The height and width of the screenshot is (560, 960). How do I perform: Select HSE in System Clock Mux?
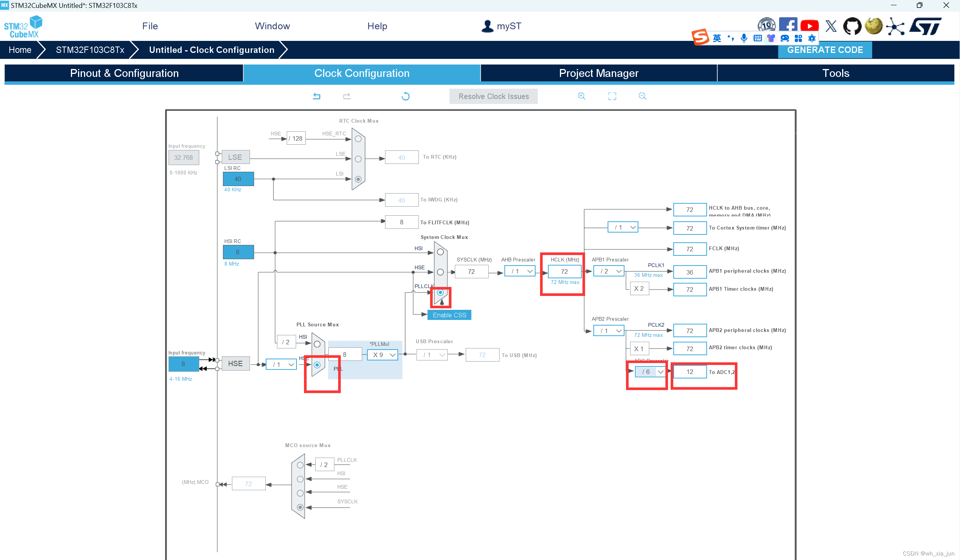coord(440,272)
